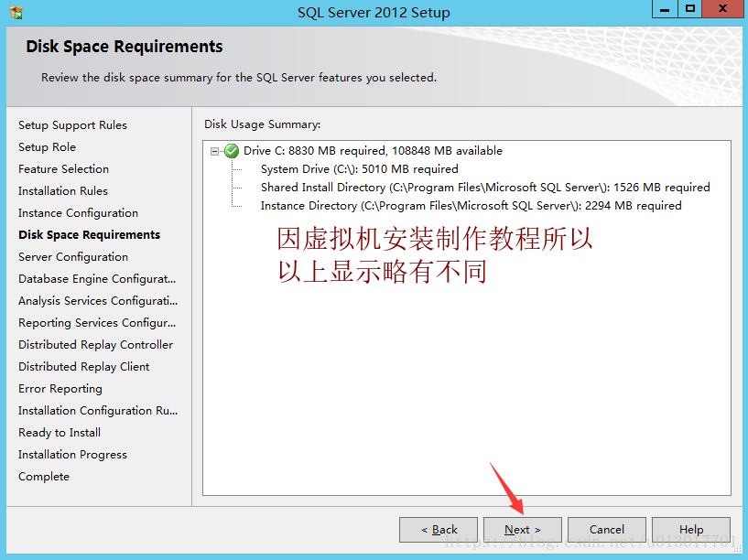Select the Drive C summary row
Screen dimensions: 748x560
coord(373,151)
